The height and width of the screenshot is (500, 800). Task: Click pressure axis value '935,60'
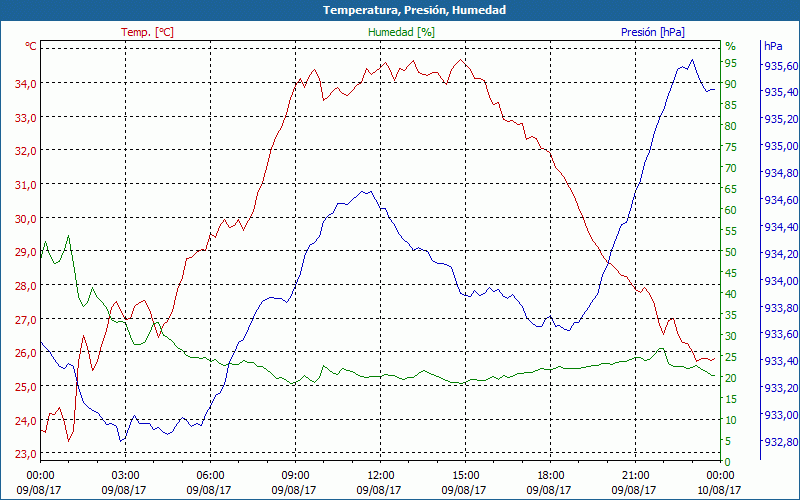point(781,66)
